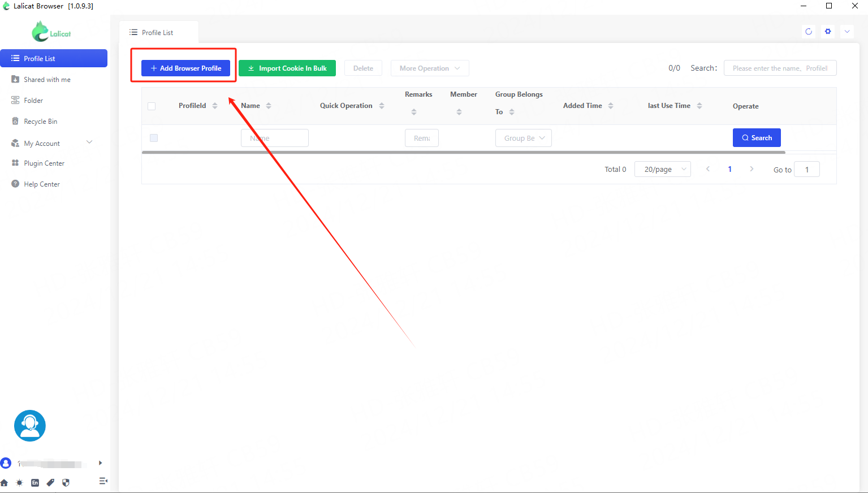868x493 pixels.
Task: Click the Import Cookie In Bulk button
Action: pyautogui.click(x=287, y=68)
